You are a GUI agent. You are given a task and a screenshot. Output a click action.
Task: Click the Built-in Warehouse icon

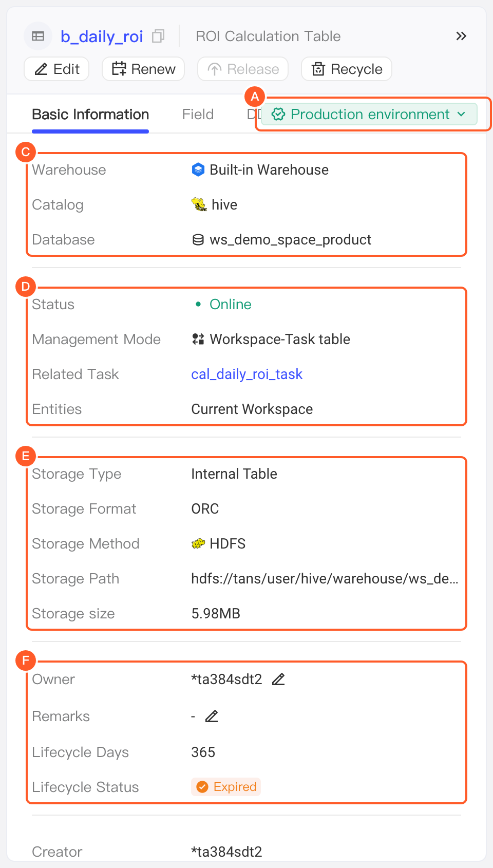[x=198, y=169]
